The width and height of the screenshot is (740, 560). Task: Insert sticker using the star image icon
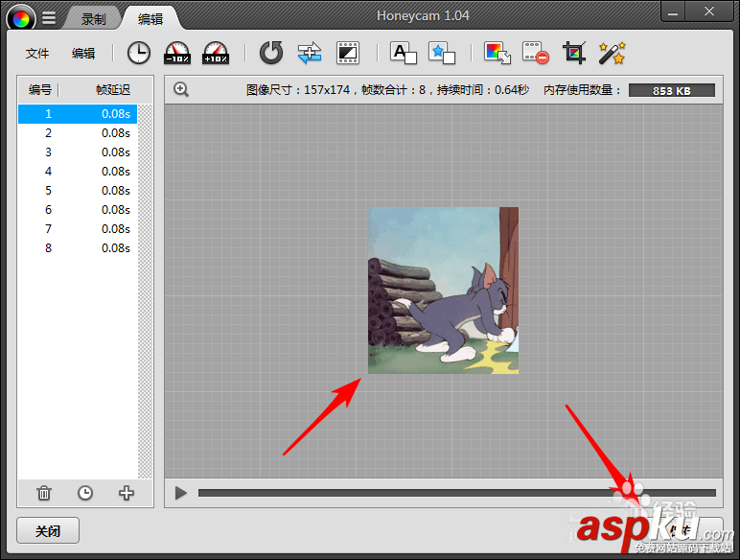(442, 53)
